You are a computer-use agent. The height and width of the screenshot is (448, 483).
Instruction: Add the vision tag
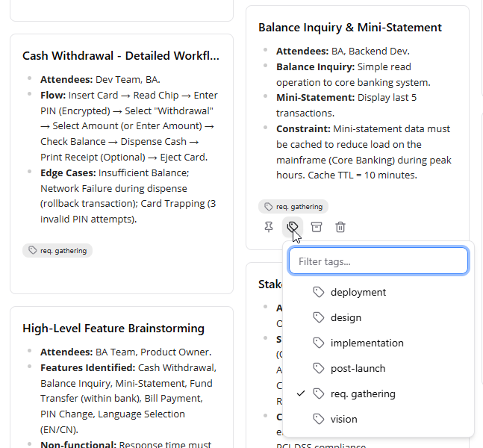[x=378, y=419]
